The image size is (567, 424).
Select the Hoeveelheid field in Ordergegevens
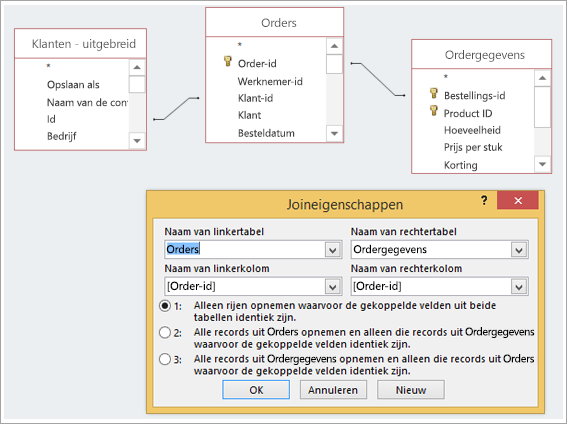point(472,130)
